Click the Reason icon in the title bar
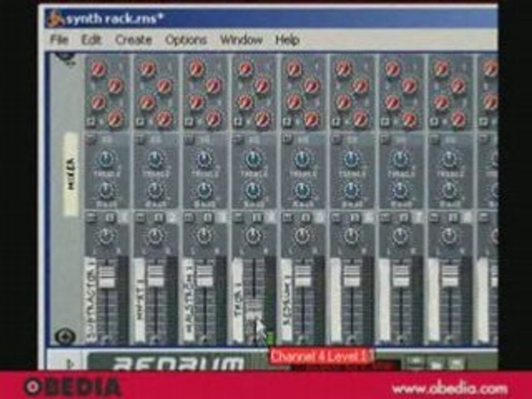The image size is (532, 399). tap(55, 19)
